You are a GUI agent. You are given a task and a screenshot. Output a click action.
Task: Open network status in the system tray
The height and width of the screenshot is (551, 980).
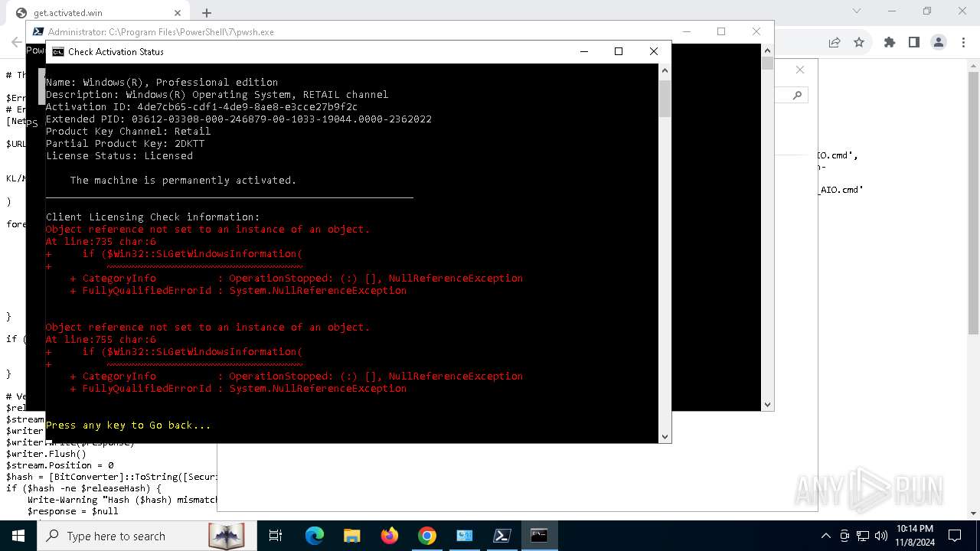coord(863,536)
